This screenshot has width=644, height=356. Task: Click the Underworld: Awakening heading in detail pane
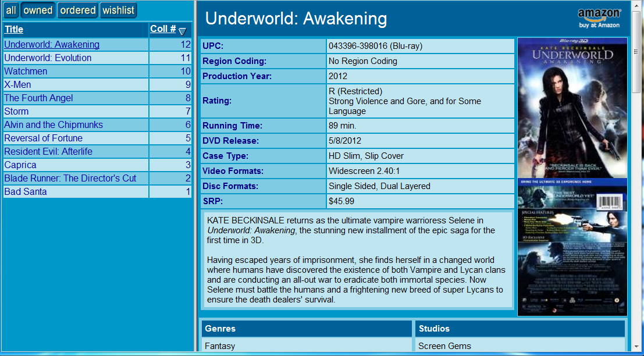click(x=296, y=19)
